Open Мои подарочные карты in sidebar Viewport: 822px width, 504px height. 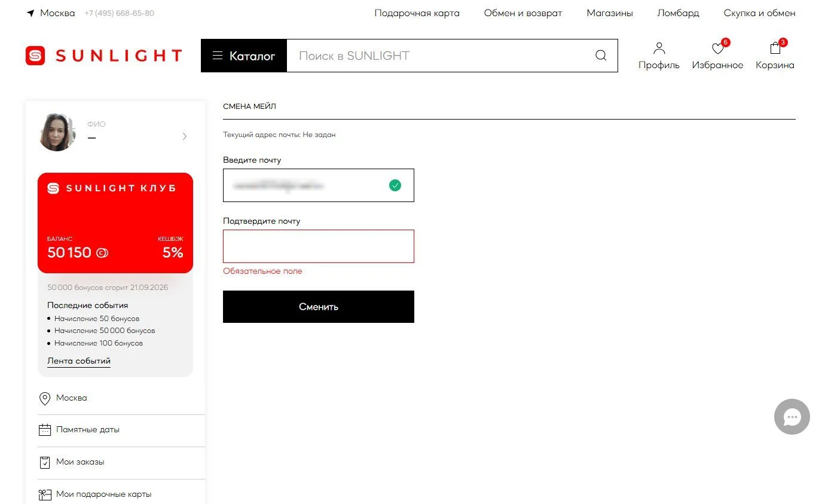104,494
